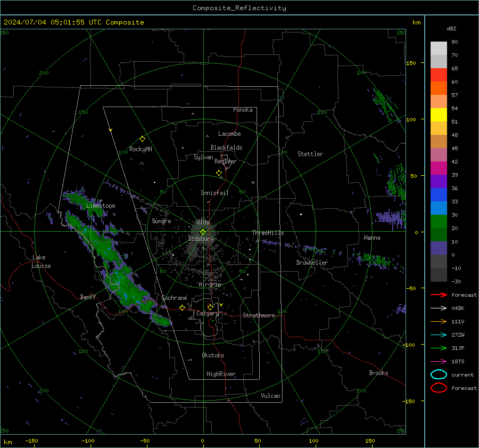Screen dimensions: 479x448
Task: Click the Sylvan label on the map
Action: click(x=203, y=157)
